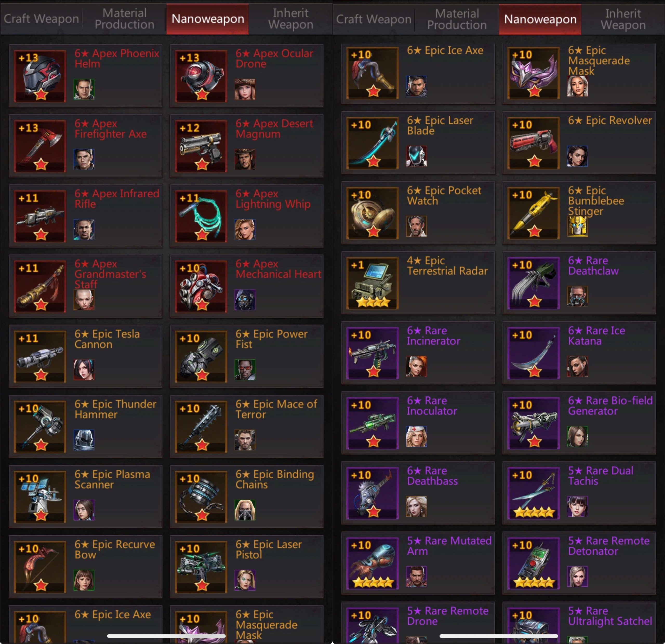Tap nurse portrait on Rare Inoculator

pos(416,436)
